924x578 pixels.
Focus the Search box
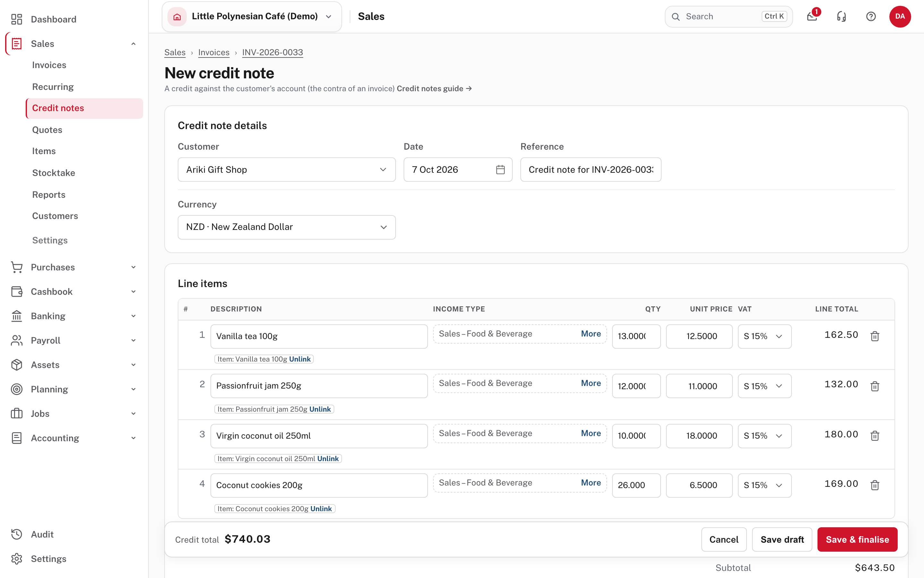[x=729, y=16]
